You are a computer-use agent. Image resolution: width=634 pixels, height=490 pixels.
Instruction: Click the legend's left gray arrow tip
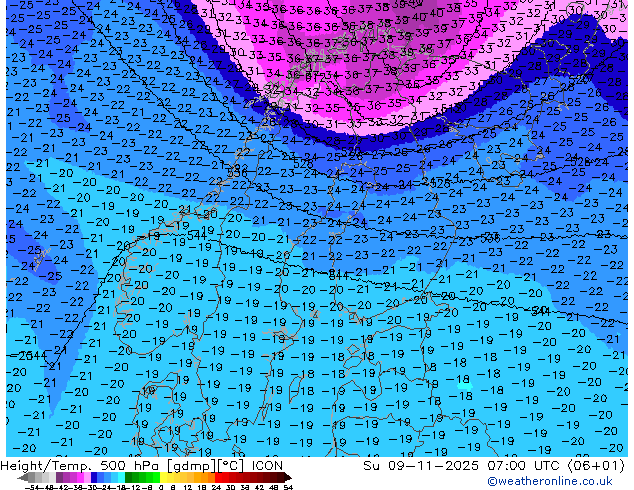pyautogui.click(x=21, y=478)
